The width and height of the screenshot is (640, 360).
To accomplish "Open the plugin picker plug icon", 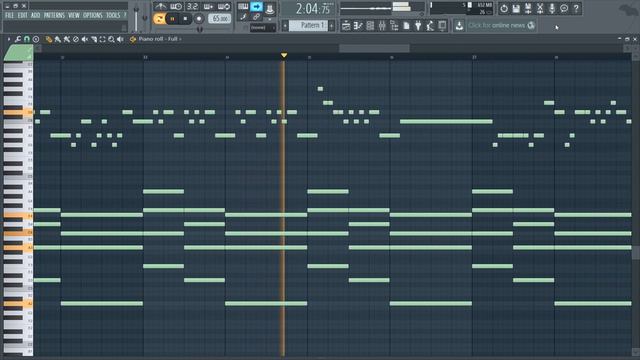I will pos(418,26).
